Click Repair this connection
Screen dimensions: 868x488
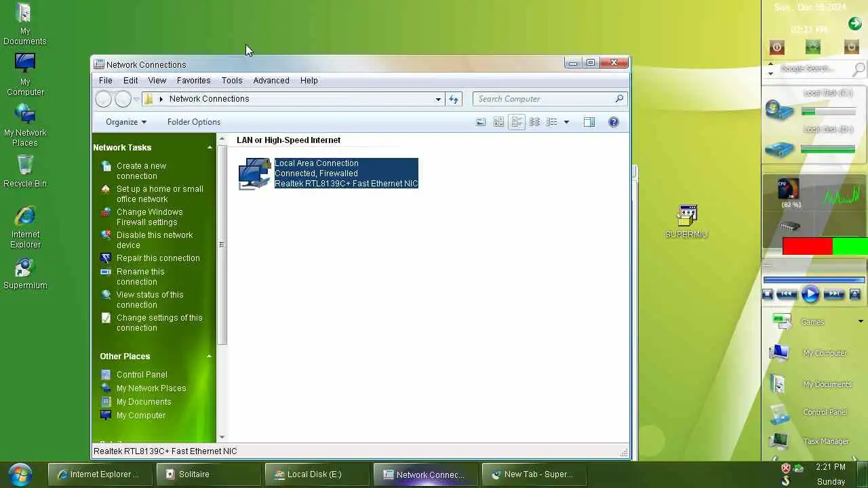[158, 258]
